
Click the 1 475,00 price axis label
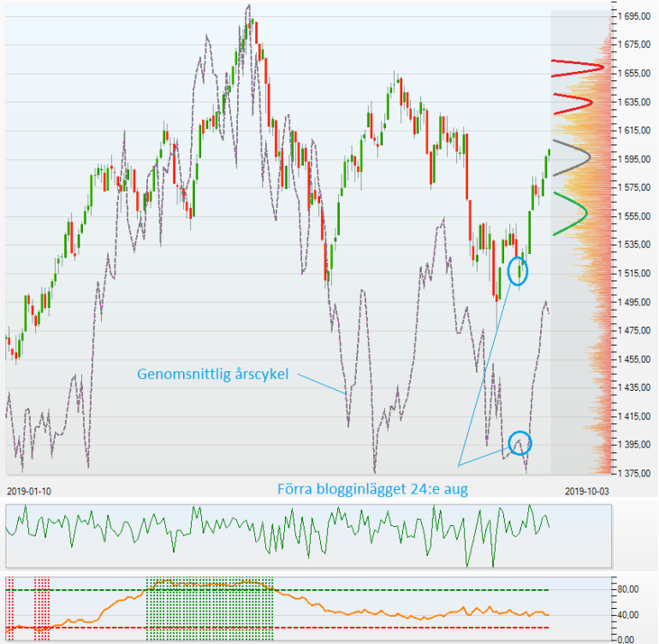pos(634,331)
